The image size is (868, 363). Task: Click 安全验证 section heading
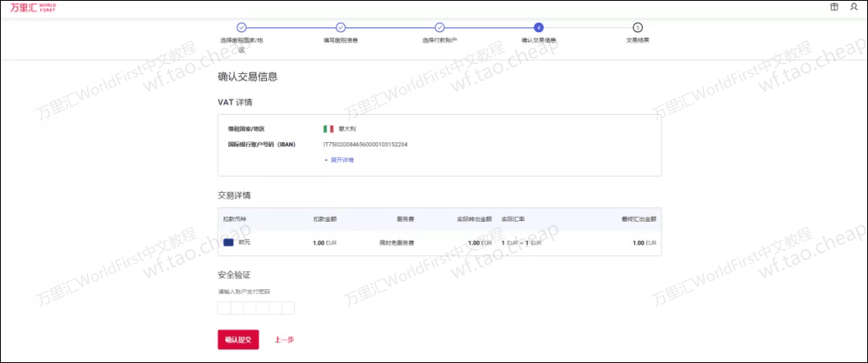pos(235,275)
